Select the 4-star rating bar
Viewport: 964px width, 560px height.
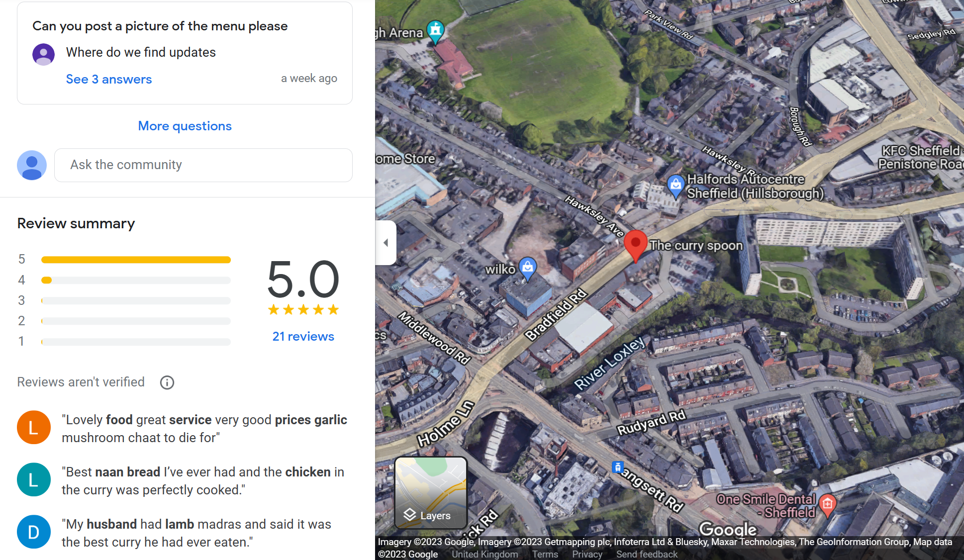pyautogui.click(x=136, y=280)
